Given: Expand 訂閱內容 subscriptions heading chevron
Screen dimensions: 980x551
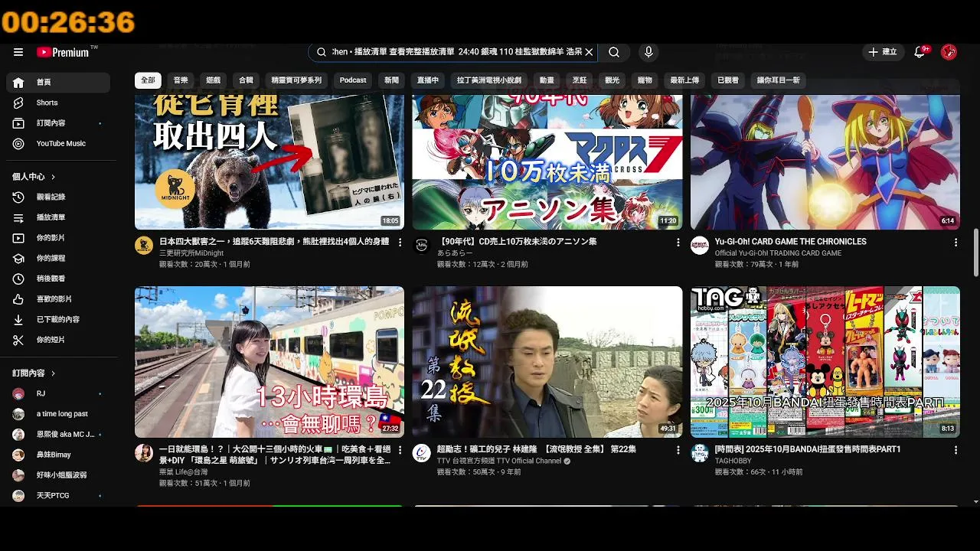Looking at the screenshot, I should tap(53, 373).
